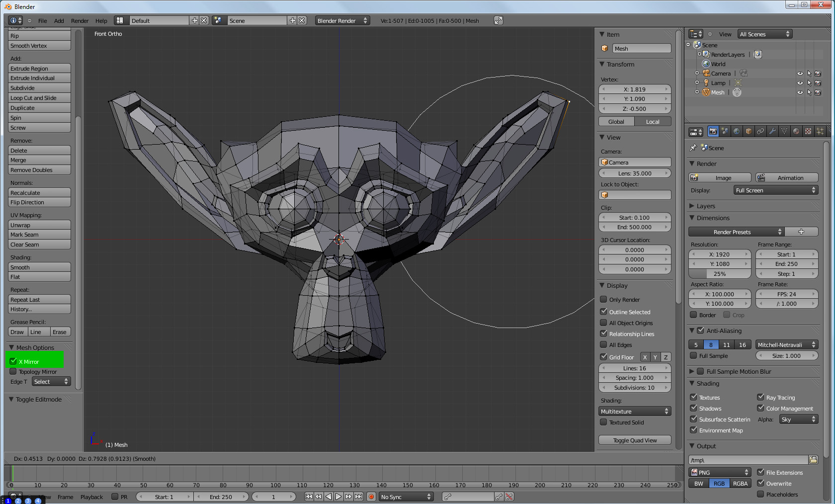Open the Blender Render engine dropdown
This screenshot has height=504, width=835.
click(x=342, y=20)
